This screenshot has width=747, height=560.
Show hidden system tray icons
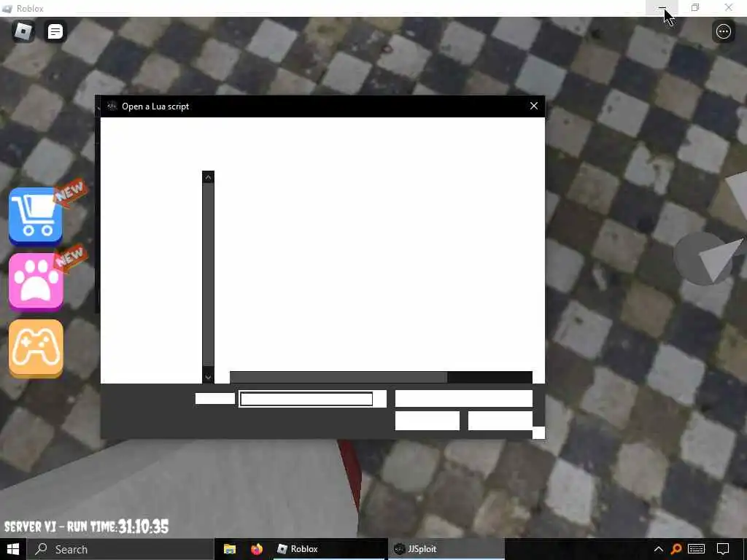659,549
